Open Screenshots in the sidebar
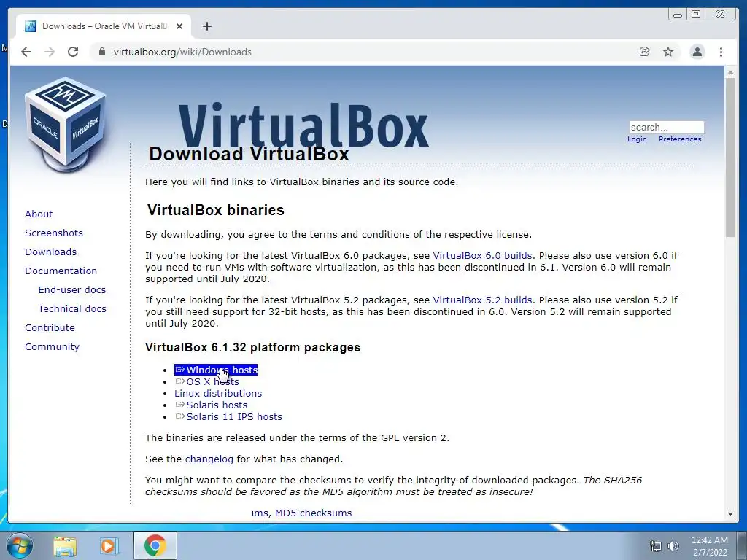This screenshot has width=747, height=560. (x=54, y=233)
